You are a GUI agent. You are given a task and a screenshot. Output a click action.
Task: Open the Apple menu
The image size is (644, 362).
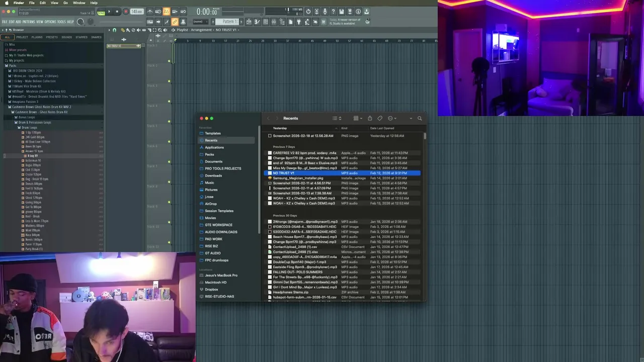tap(7, 3)
